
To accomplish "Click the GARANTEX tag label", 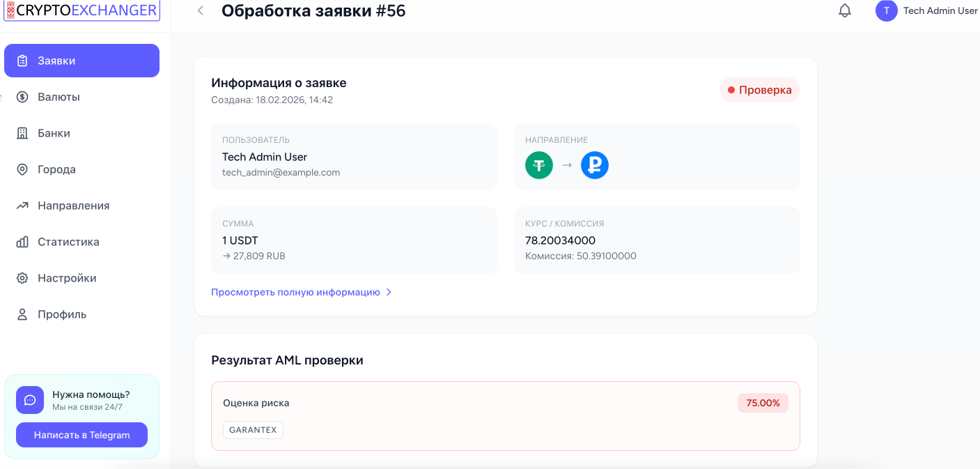I will [253, 430].
